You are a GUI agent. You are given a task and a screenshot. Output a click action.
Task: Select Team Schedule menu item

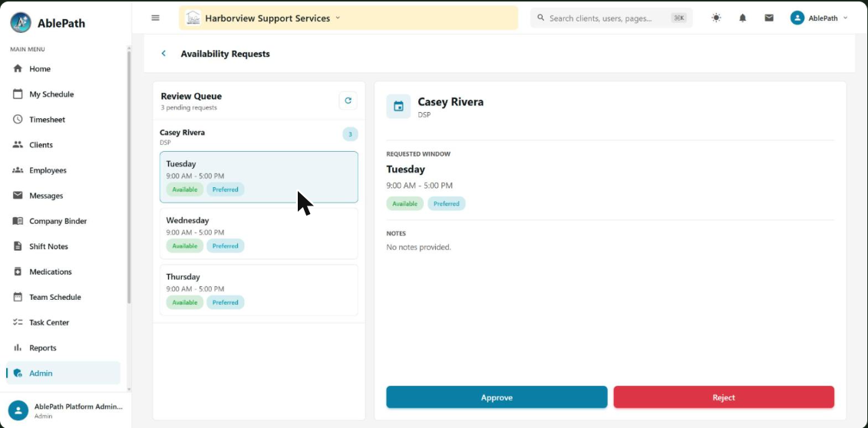(x=63, y=297)
